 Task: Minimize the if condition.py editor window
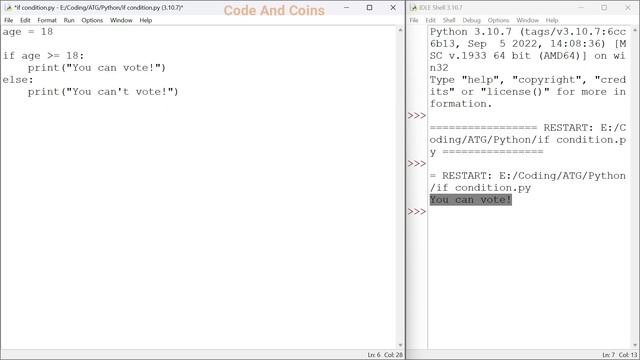(346, 8)
